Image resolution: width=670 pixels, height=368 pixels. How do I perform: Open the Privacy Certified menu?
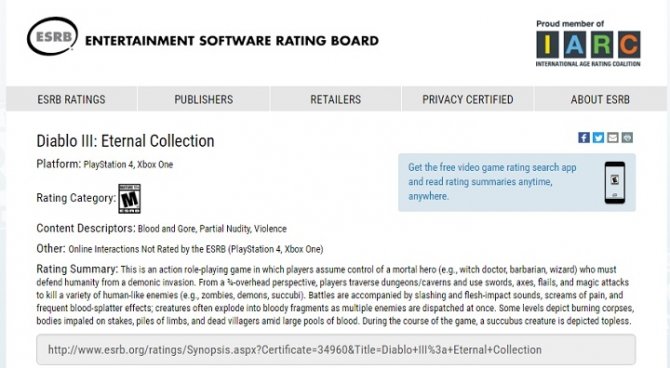(468, 99)
